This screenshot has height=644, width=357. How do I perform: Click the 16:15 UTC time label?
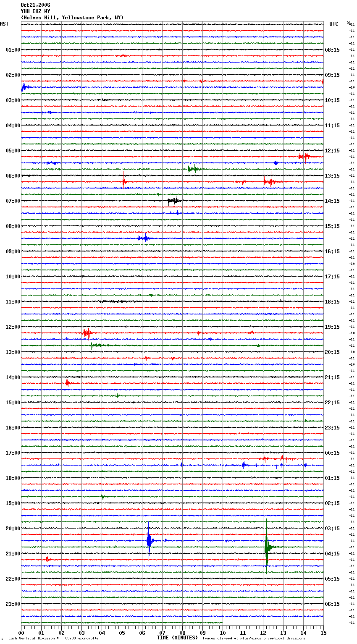tap(332, 251)
